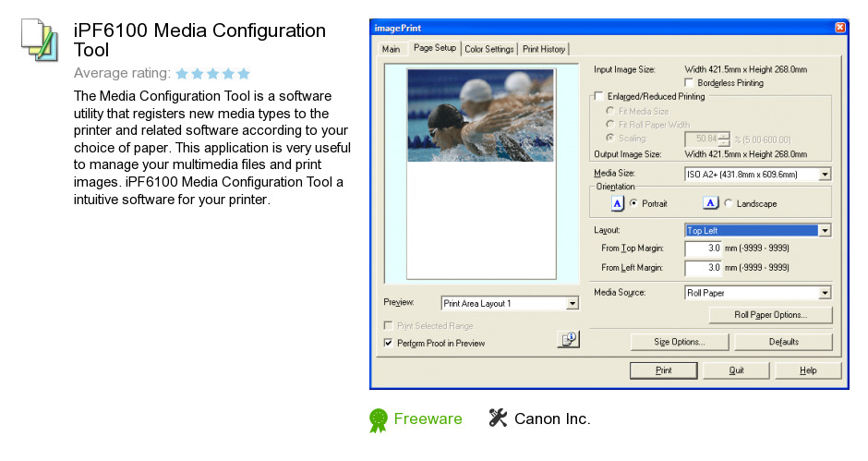
Task: Switch to the Main tab
Action: (391, 49)
